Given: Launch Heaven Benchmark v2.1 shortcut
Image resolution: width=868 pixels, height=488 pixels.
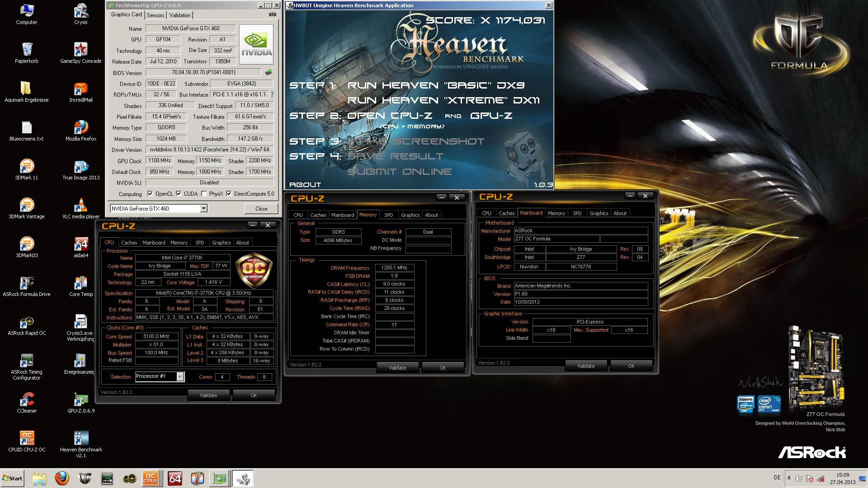Looking at the screenshot, I should pos(81,444).
